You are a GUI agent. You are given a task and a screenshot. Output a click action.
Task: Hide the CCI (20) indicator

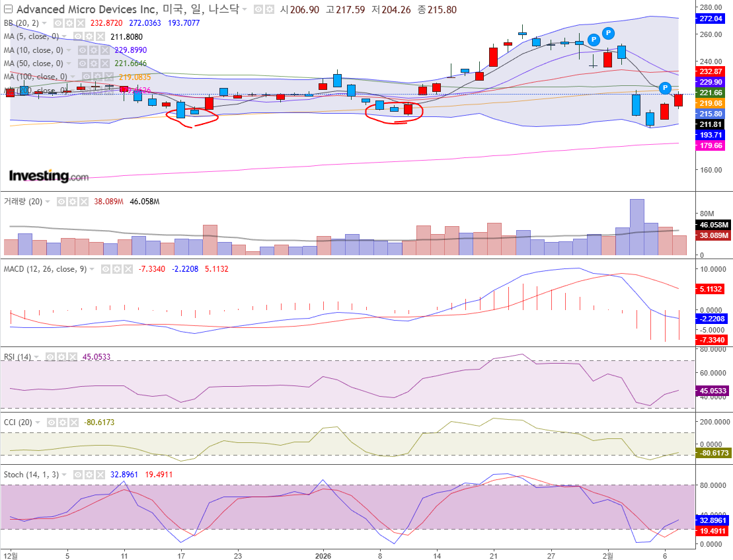pyautogui.click(x=52, y=422)
